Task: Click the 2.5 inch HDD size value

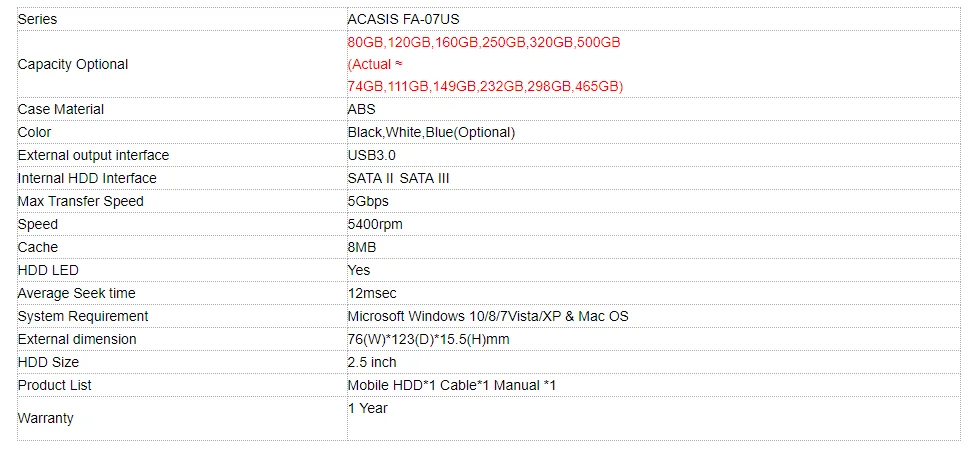Action: click(x=372, y=362)
